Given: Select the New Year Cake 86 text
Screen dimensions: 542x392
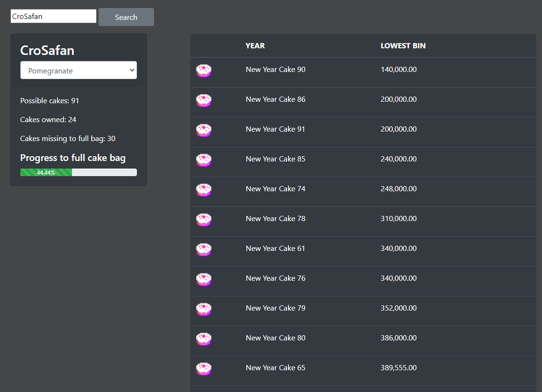Looking at the screenshot, I should click(275, 99).
